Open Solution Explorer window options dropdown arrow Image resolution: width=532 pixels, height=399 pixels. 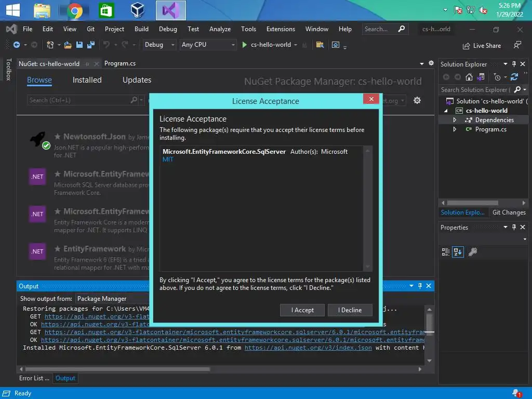pos(505,64)
